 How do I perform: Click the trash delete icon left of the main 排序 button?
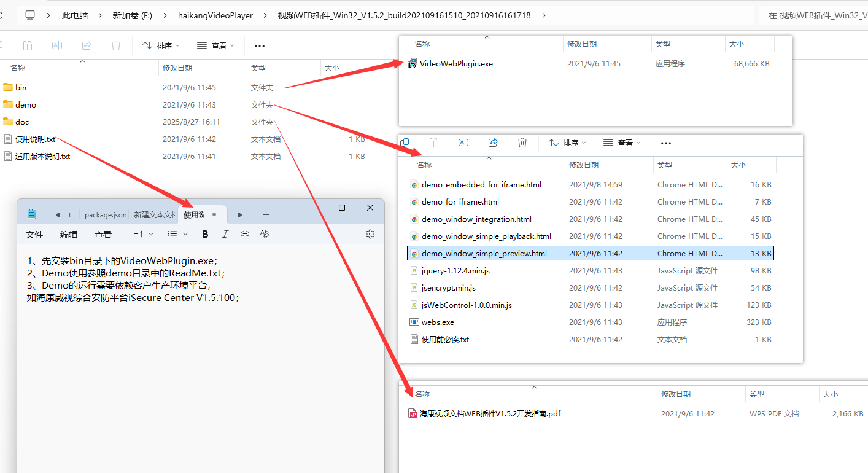click(116, 45)
